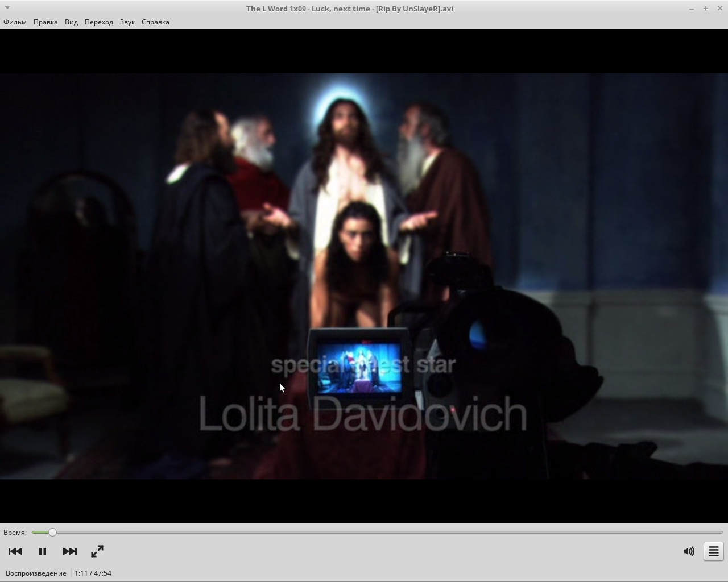Maximize the player window
Image resolution: width=728 pixels, height=582 pixels.
coord(706,9)
